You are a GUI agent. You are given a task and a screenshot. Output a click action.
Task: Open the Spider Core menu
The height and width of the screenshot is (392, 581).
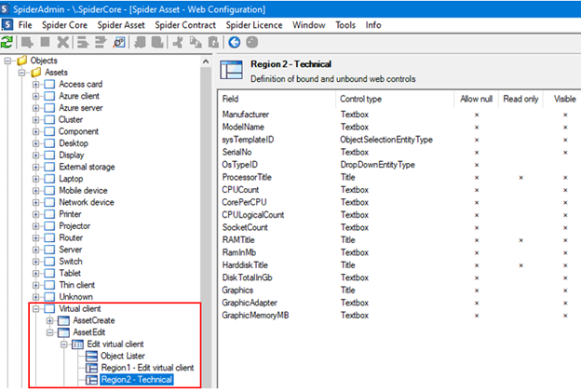(65, 25)
